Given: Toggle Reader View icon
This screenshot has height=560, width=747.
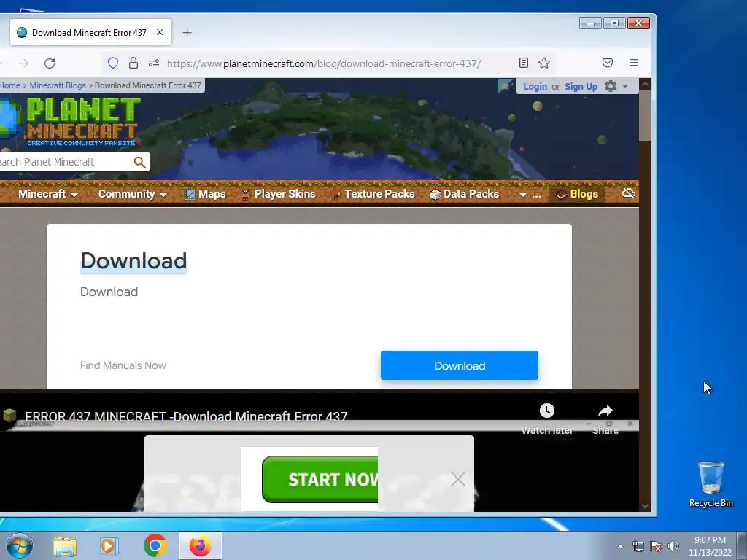Looking at the screenshot, I should (x=524, y=63).
